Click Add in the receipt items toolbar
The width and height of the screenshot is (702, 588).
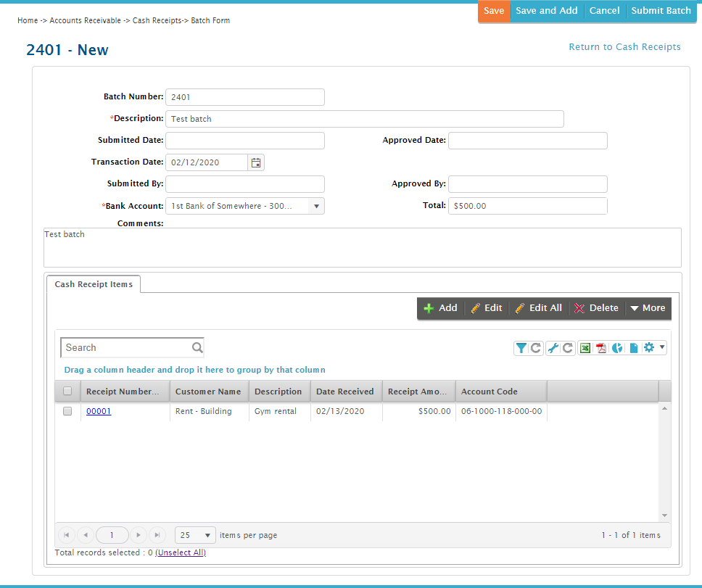440,308
